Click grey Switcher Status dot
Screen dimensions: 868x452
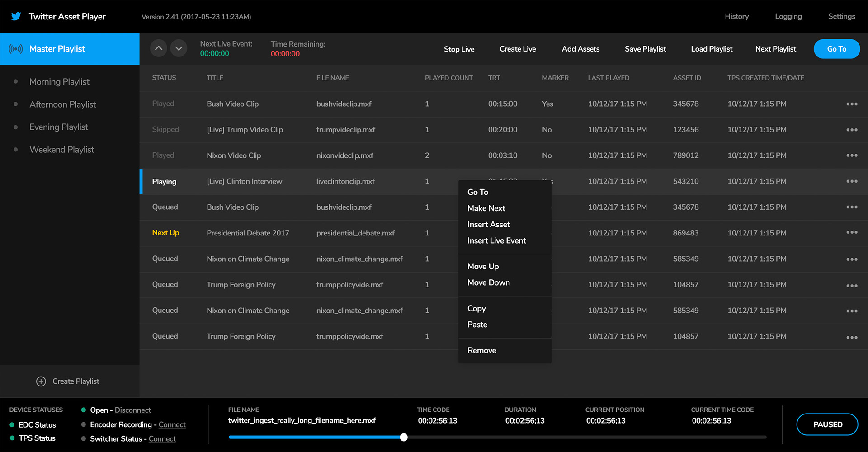pyautogui.click(x=84, y=438)
